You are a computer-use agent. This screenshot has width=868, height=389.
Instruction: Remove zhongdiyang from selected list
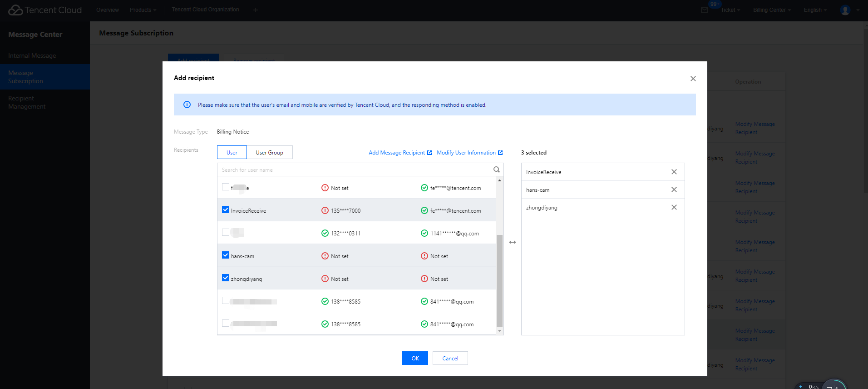tap(674, 207)
